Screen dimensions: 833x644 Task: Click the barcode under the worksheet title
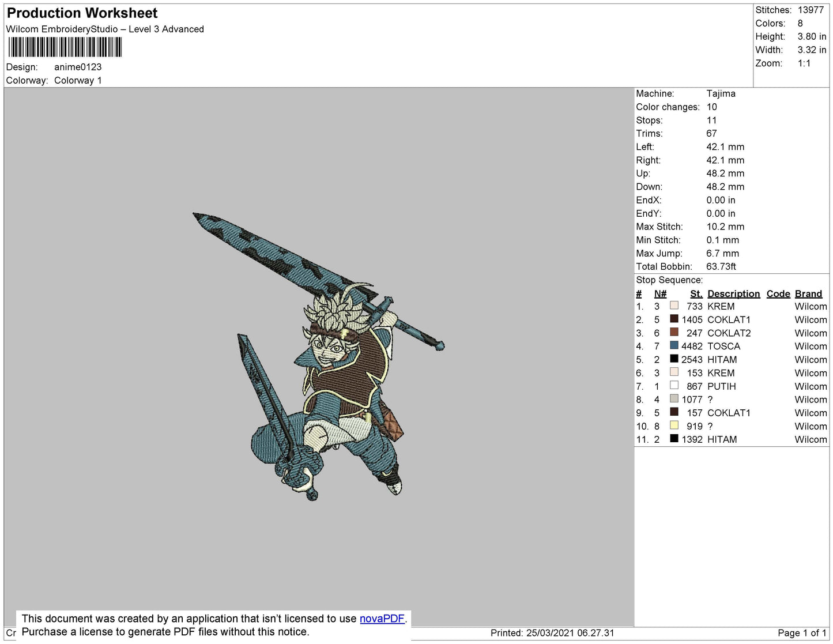tap(65, 47)
